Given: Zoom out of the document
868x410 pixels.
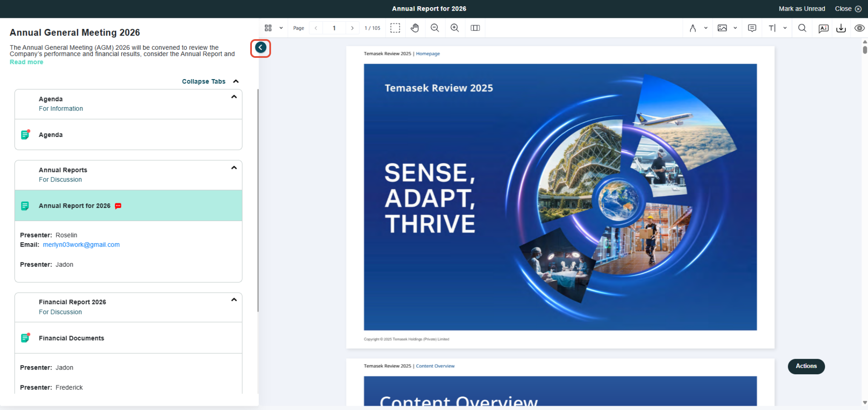Looking at the screenshot, I should coord(435,28).
